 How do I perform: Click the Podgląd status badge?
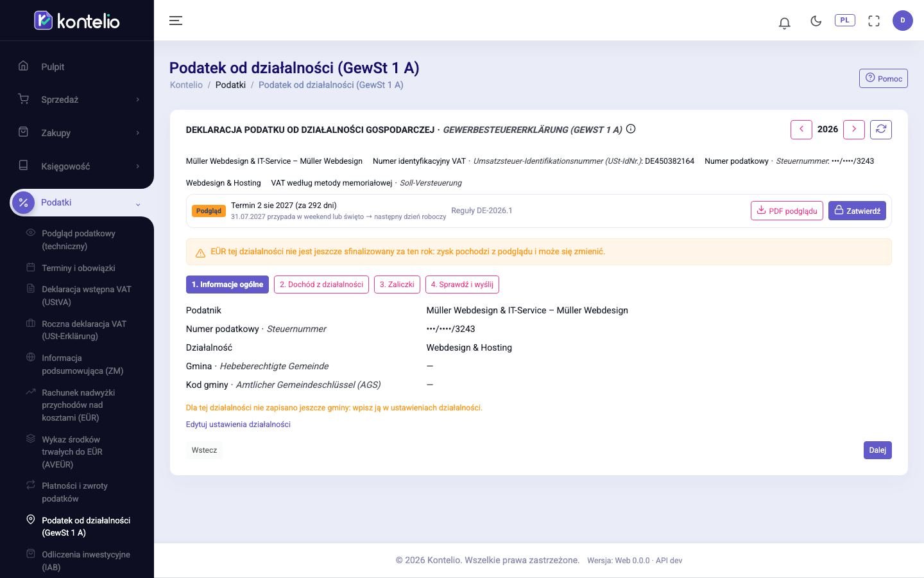pyautogui.click(x=209, y=211)
